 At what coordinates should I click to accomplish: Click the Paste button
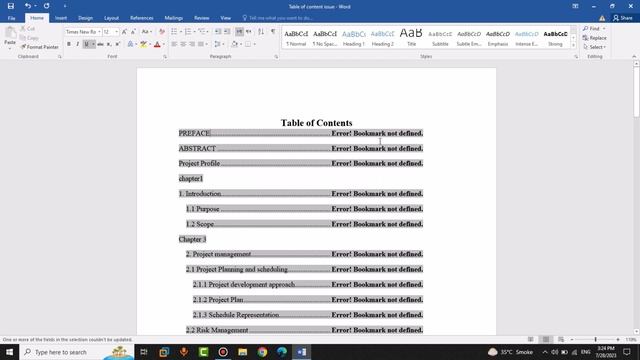tap(10, 37)
